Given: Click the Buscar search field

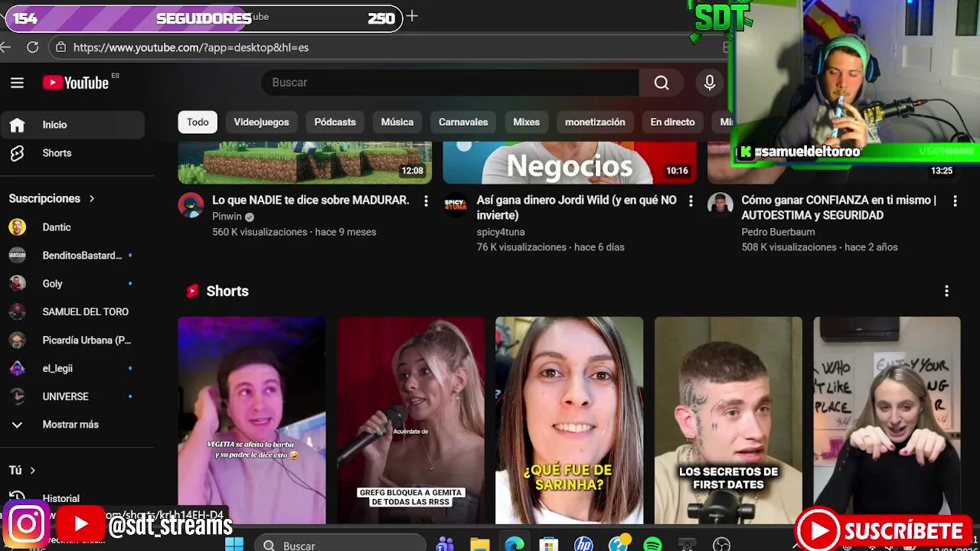Looking at the screenshot, I should pos(450,83).
